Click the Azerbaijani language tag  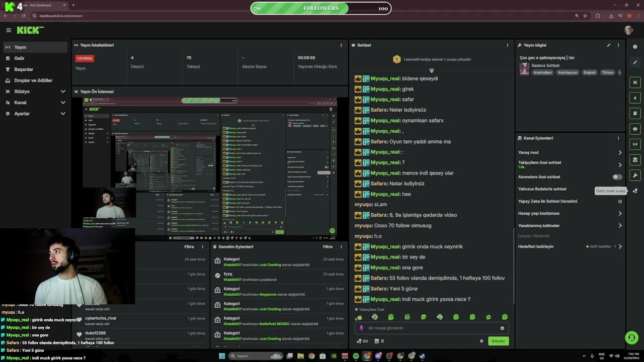(543, 72)
